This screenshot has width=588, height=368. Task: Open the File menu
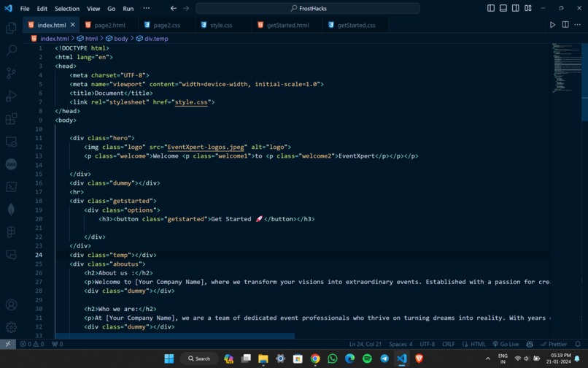[25, 9]
